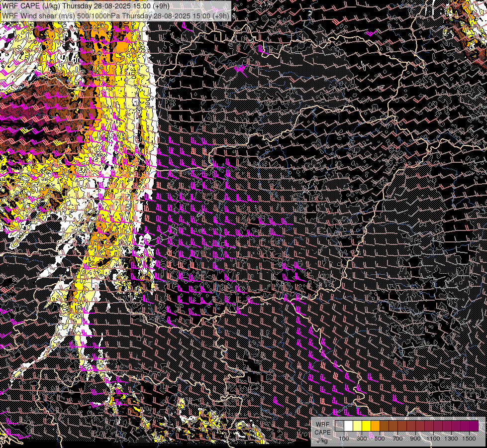Select the pale yellow legend swatch
This screenshot has width=487, height=448.
(x=358, y=426)
